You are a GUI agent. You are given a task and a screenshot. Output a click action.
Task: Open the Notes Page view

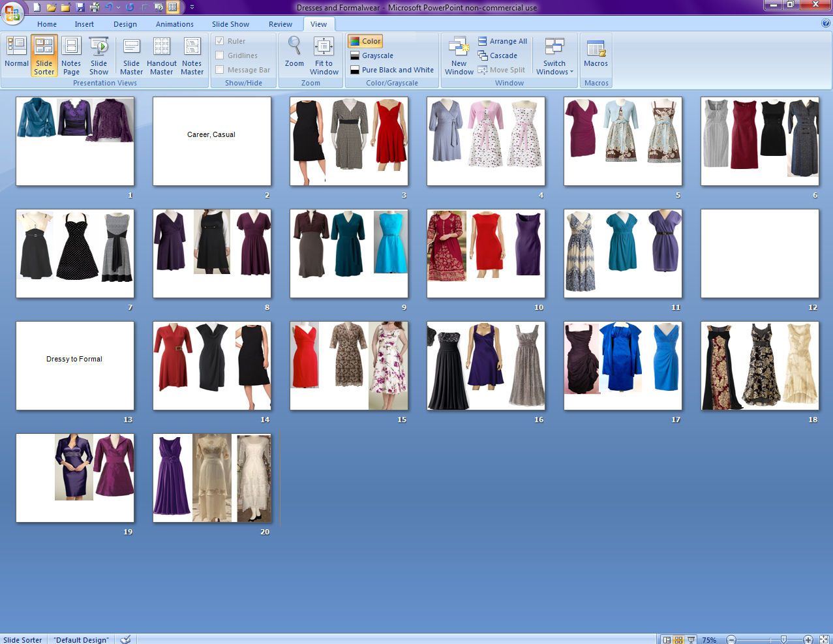pos(71,54)
